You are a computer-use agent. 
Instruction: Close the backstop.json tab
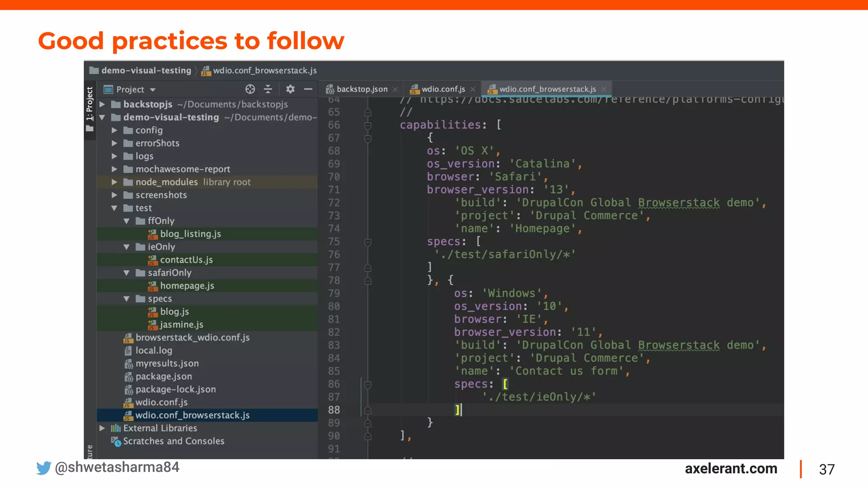point(395,89)
